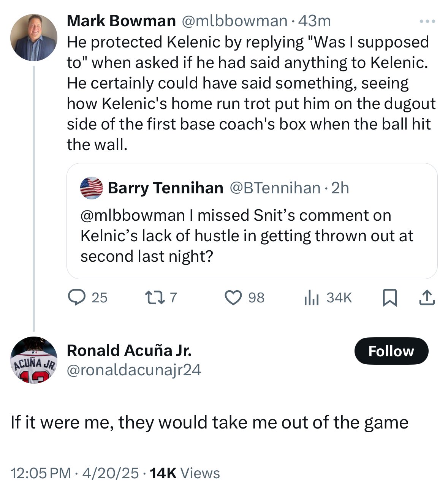Screen dimensions: 448x487
Task: Click Ronald Acuña Jr. display name
Action: click(129, 350)
